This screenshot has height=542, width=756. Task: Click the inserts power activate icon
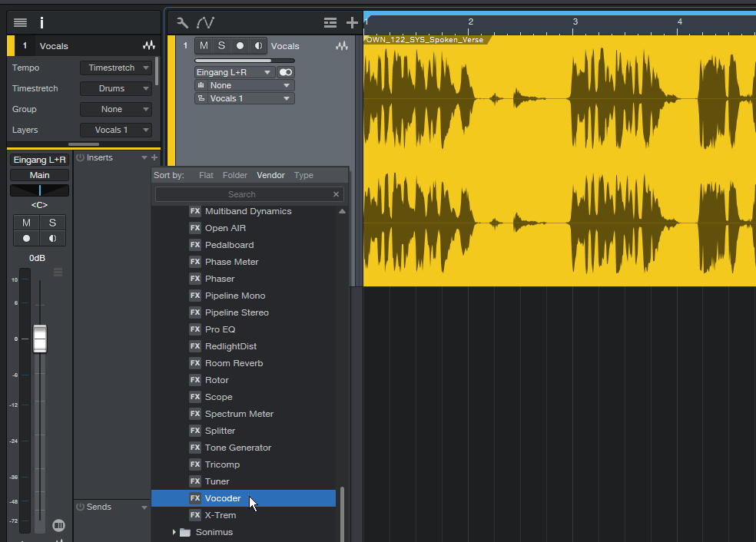pyautogui.click(x=80, y=157)
